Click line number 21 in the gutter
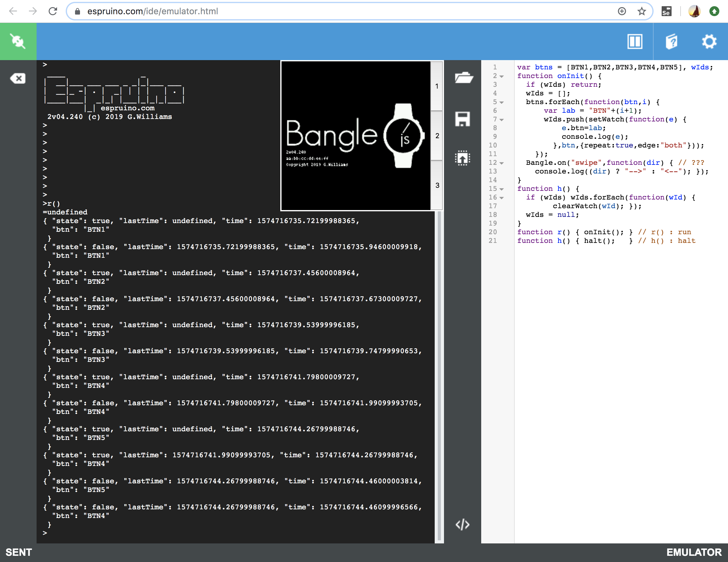728x562 pixels. point(493,240)
